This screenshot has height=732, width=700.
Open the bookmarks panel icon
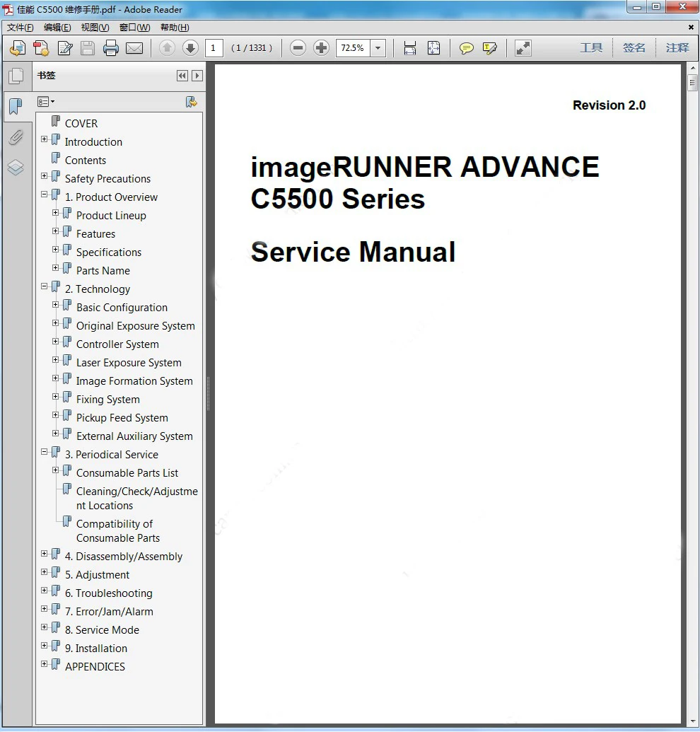pyautogui.click(x=16, y=106)
